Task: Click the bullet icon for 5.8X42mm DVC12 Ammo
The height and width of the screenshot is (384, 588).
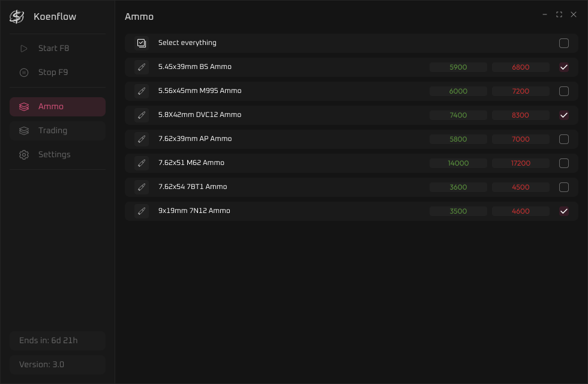Action: [142, 115]
